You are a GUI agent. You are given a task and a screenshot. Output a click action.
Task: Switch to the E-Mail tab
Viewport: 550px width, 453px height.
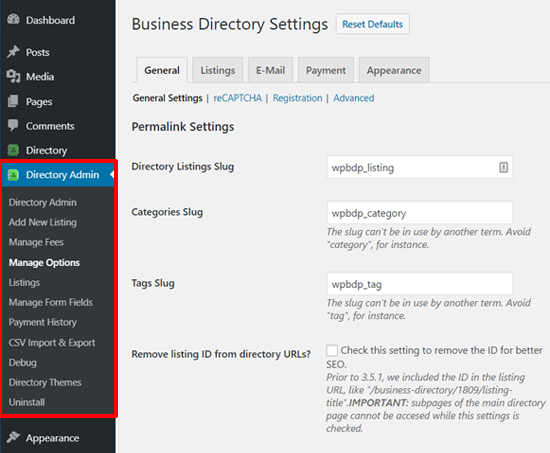click(270, 70)
